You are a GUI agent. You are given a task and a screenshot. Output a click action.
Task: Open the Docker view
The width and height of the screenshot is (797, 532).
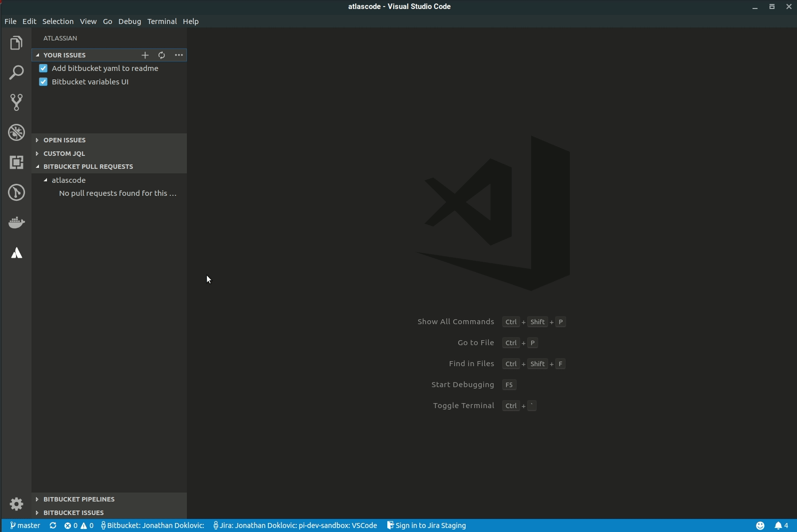(x=16, y=222)
